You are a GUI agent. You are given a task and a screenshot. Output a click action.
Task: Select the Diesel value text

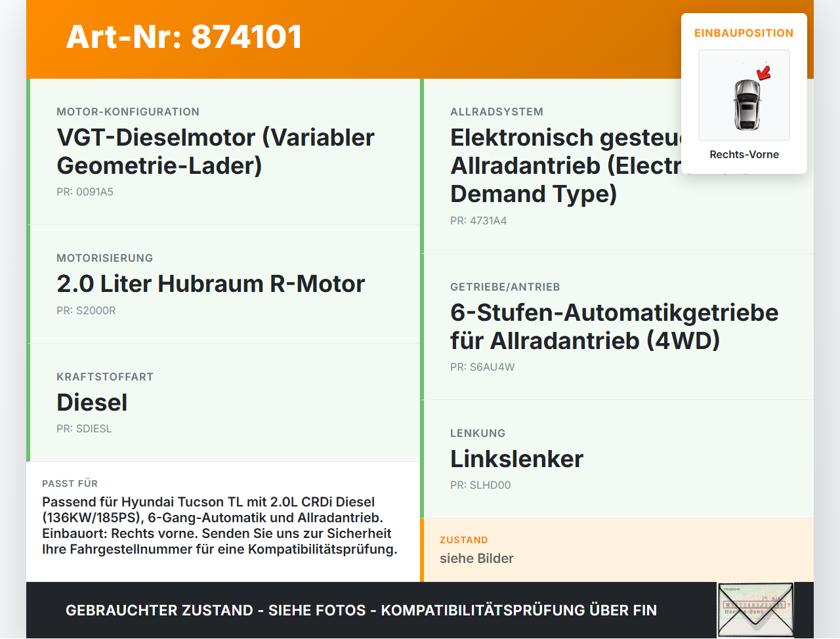coord(92,402)
